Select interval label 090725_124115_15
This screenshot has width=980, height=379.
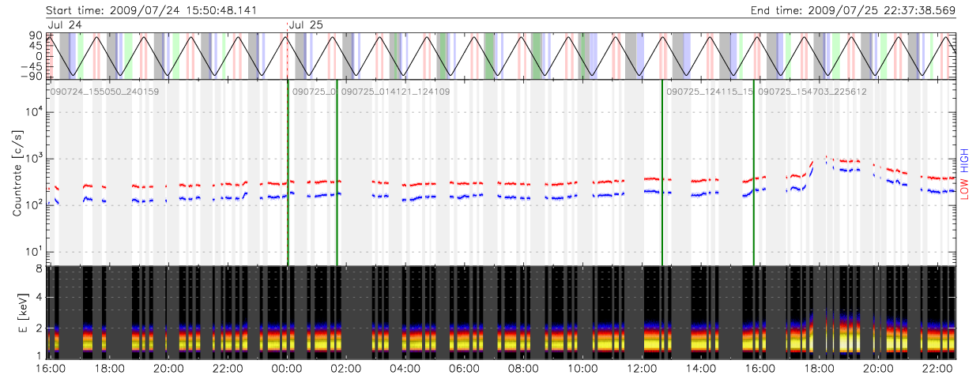click(x=708, y=92)
